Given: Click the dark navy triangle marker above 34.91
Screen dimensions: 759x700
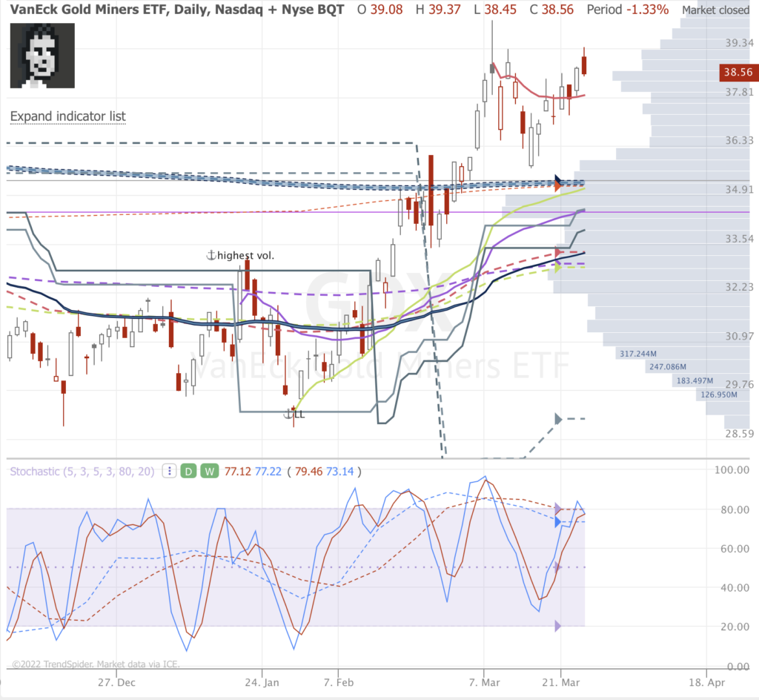Looking at the screenshot, I should point(557,179).
